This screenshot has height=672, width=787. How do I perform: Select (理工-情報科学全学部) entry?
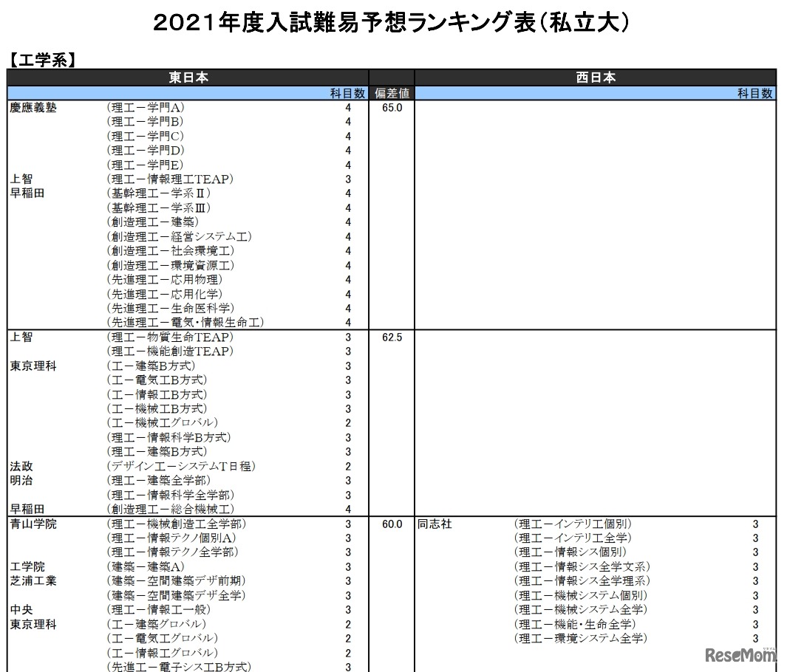[171, 495]
